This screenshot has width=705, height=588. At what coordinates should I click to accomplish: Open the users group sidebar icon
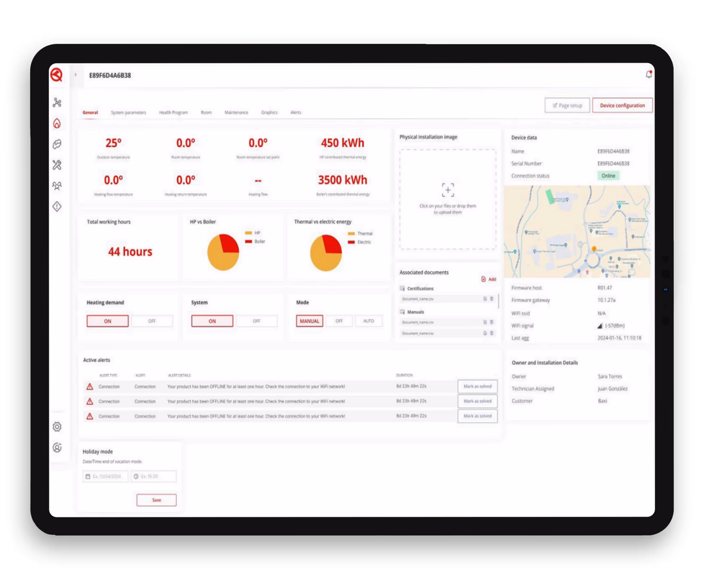coord(57,186)
